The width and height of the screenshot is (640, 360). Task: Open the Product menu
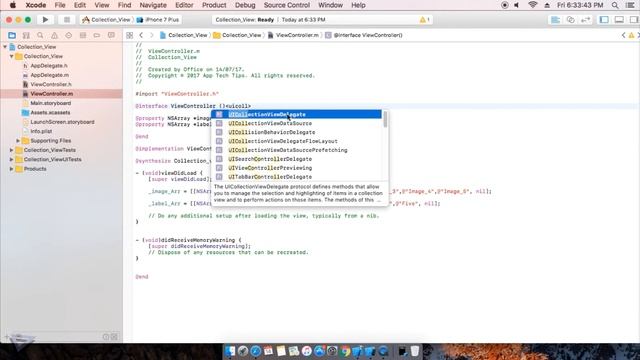[x=214, y=5]
